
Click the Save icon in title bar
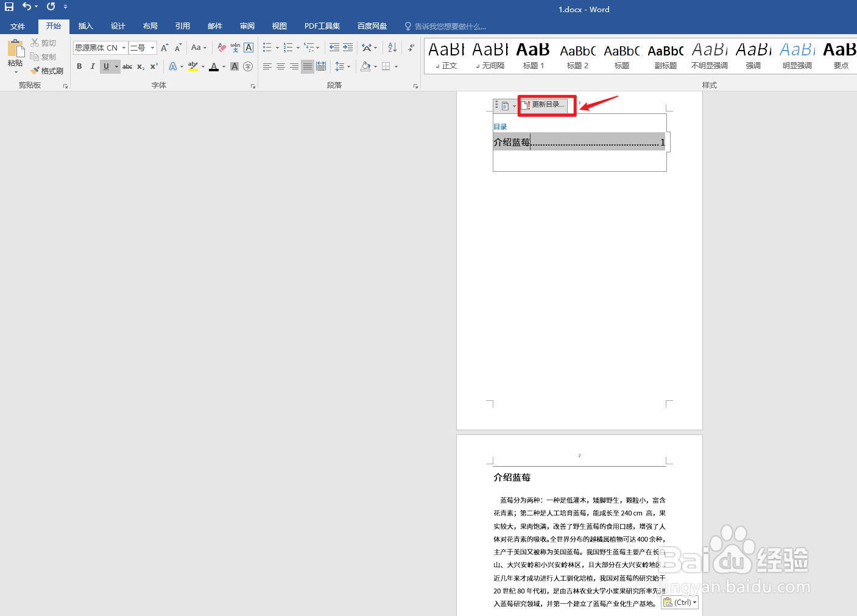coord(9,7)
